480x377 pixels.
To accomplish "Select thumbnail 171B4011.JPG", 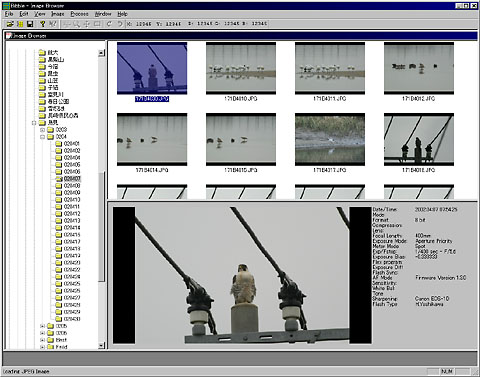I will 330,68.
